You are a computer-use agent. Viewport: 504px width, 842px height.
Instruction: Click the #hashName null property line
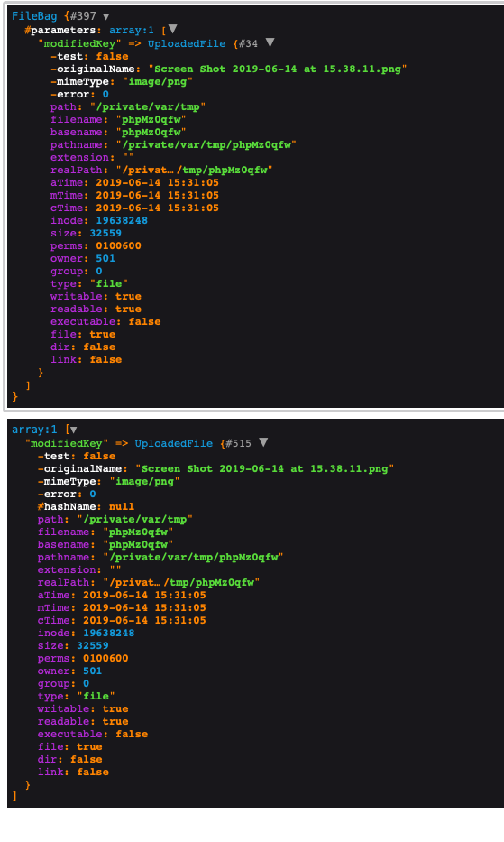click(86, 506)
